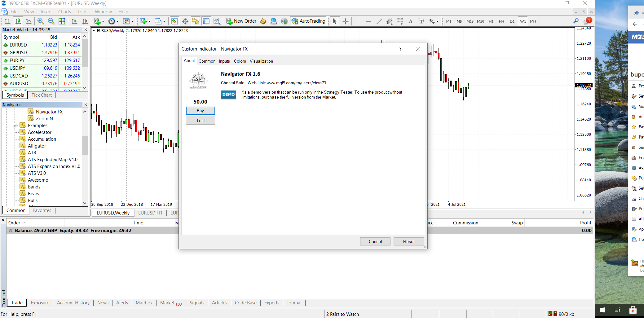The image size is (644, 318).
Task: Open dropdown arrow beside the templates icon
Action: pos(132,21)
